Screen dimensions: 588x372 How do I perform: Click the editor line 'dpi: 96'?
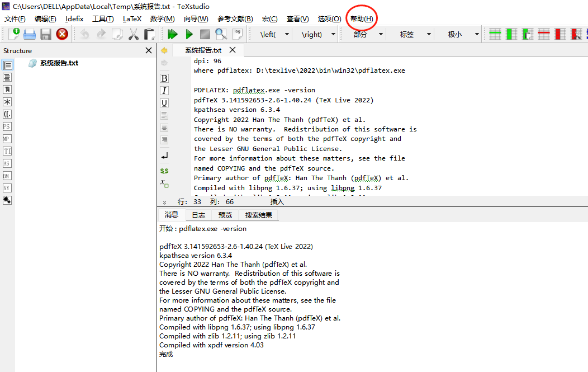click(x=207, y=61)
